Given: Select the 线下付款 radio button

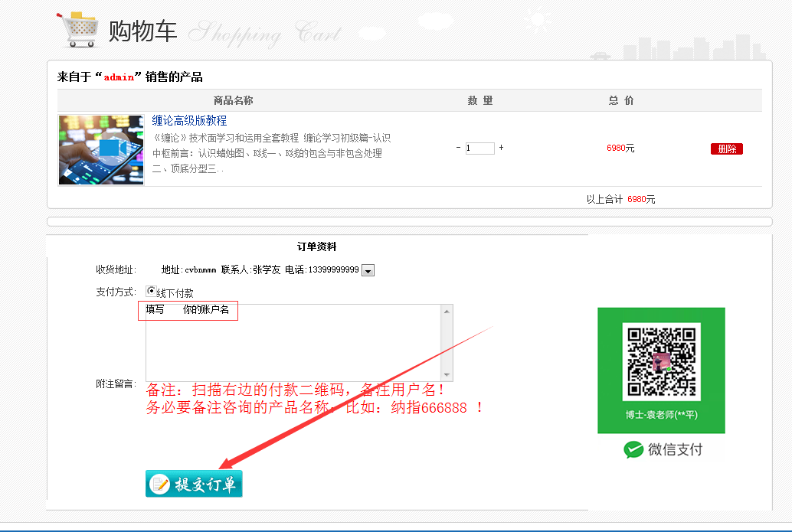Looking at the screenshot, I should pyautogui.click(x=151, y=292).
